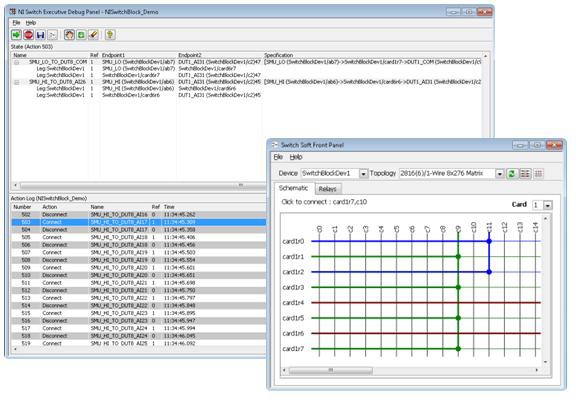Switch to the Relays tab

327,189
